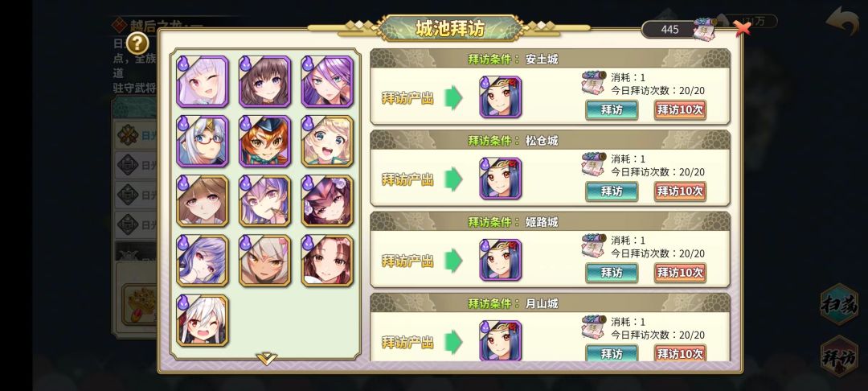Viewport: 868px width, 391px height.
Task: Select the silver-haired character with red glasses
Action: tap(203, 142)
